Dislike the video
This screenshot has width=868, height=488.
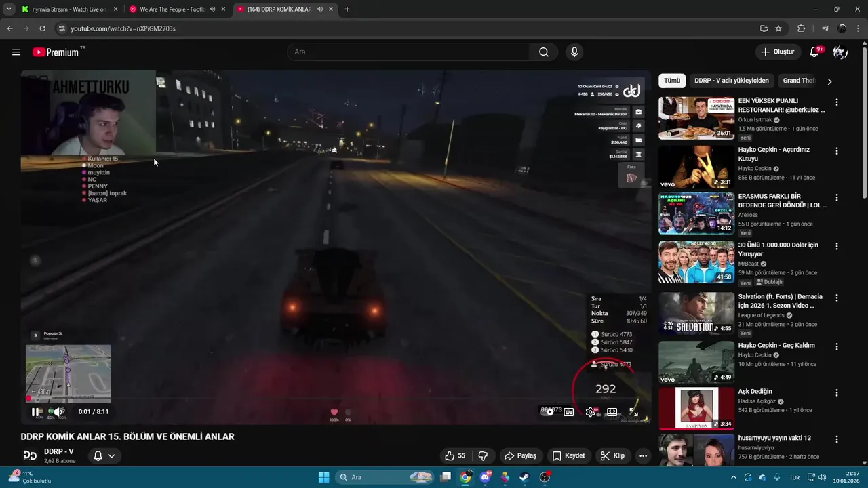pyautogui.click(x=483, y=455)
